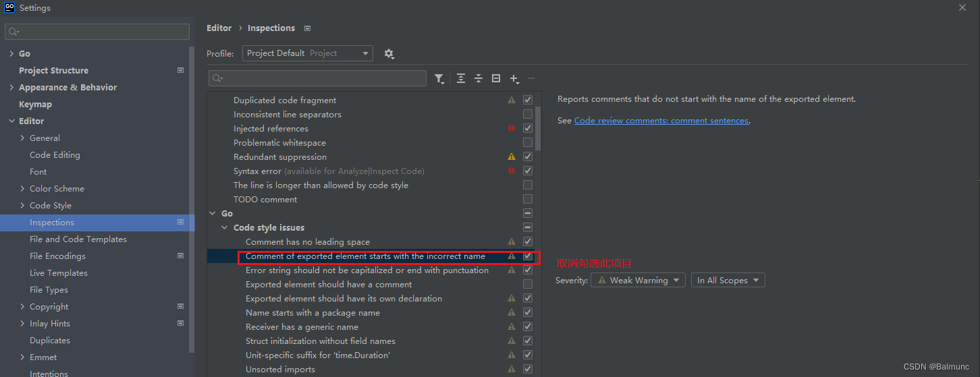The image size is (980, 377).
Task: Click yellow warning icon on Redundant suppression row
Action: pyautogui.click(x=512, y=156)
